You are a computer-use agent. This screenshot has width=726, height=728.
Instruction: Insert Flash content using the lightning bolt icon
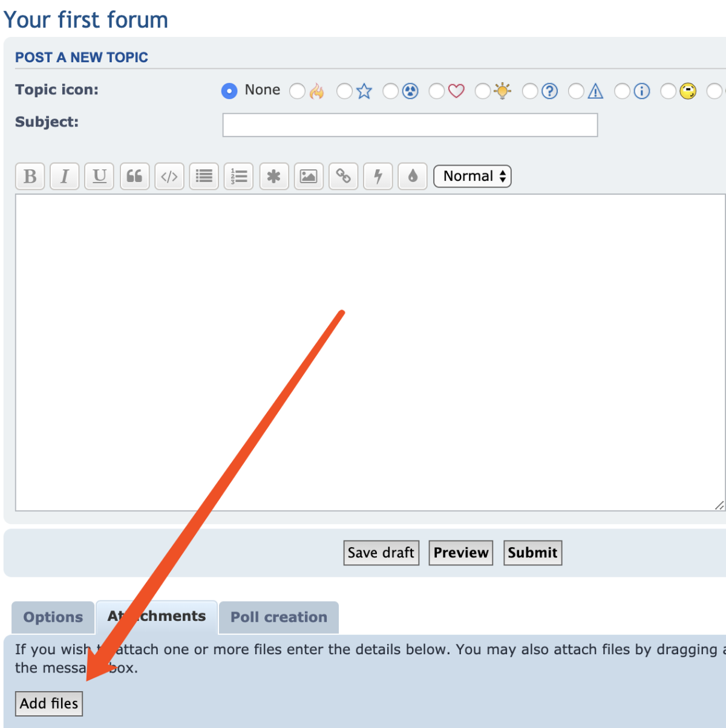(x=378, y=177)
